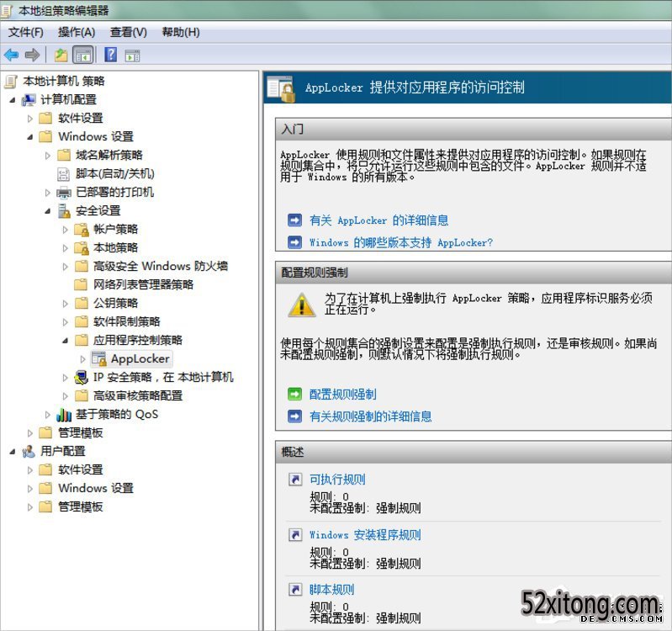This screenshot has width=672, height=631.
Task: Select 网络列表管理器策略 tree item
Action: pyautogui.click(x=143, y=284)
